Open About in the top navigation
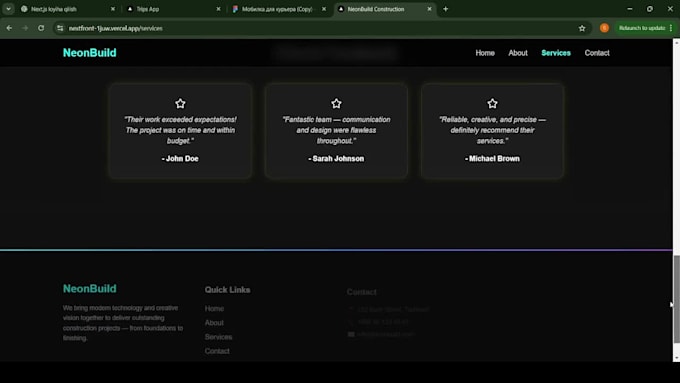680x383 pixels. [518, 53]
